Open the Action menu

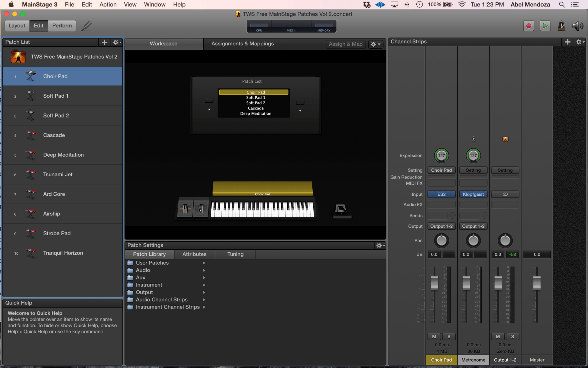point(108,5)
